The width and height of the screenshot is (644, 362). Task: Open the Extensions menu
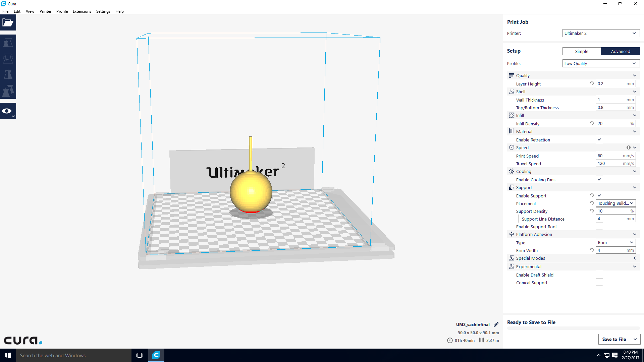tap(82, 11)
